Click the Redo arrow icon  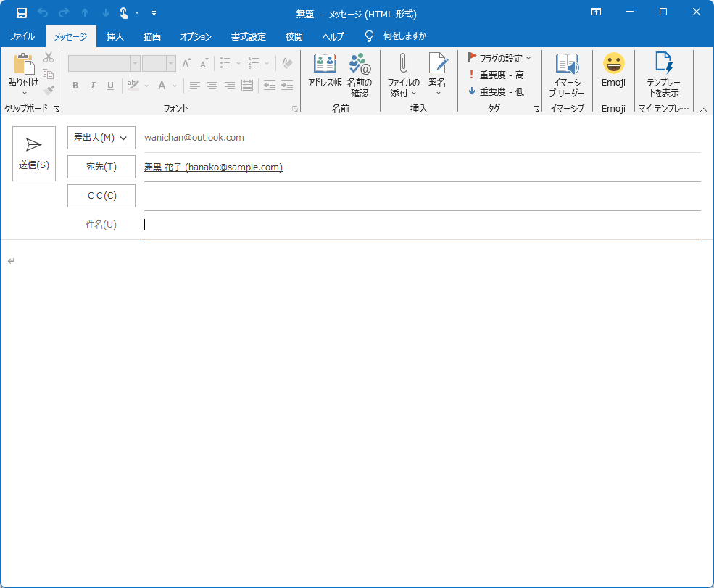pyautogui.click(x=64, y=13)
